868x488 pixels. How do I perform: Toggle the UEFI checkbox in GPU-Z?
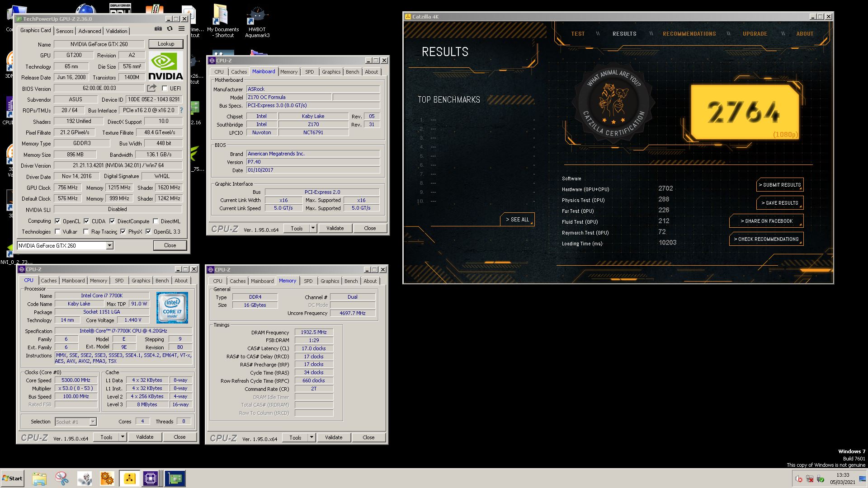click(165, 89)
